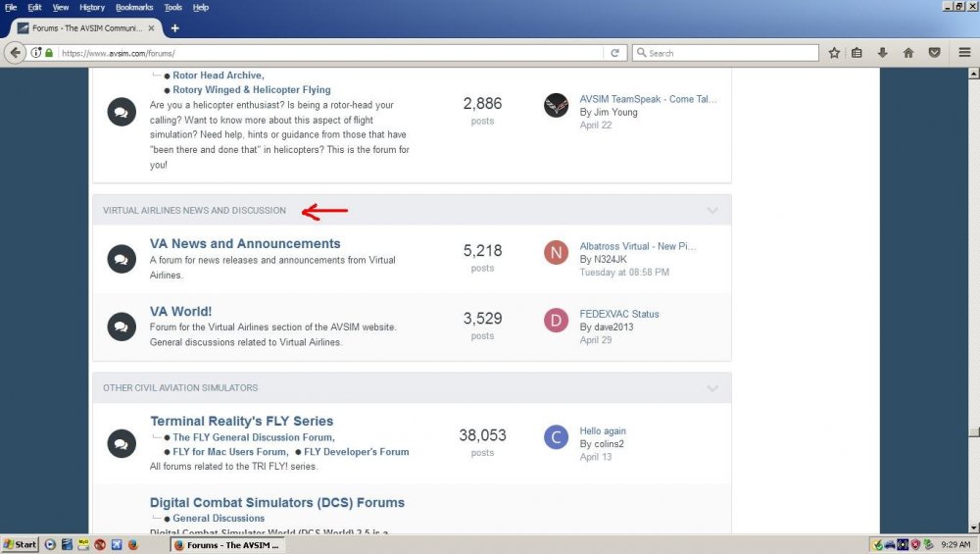Click the red shield tray icon
980x554 pixels.
(915, 544)
